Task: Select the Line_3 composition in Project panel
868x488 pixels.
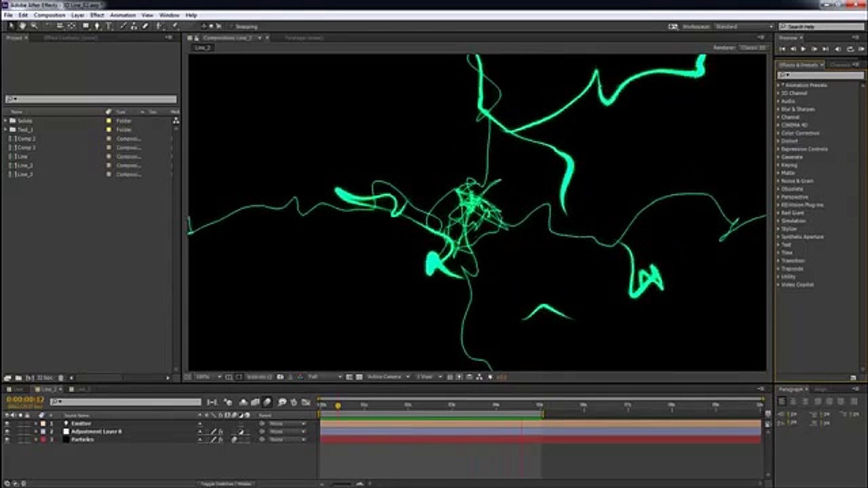Action: click(x=25, y=174)
